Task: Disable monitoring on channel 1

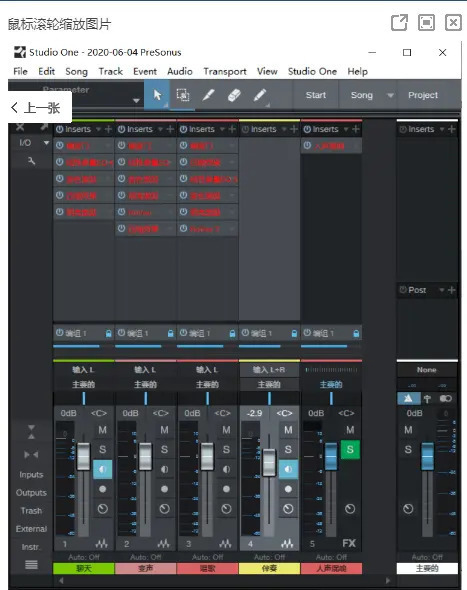Action: pos(102,469)
